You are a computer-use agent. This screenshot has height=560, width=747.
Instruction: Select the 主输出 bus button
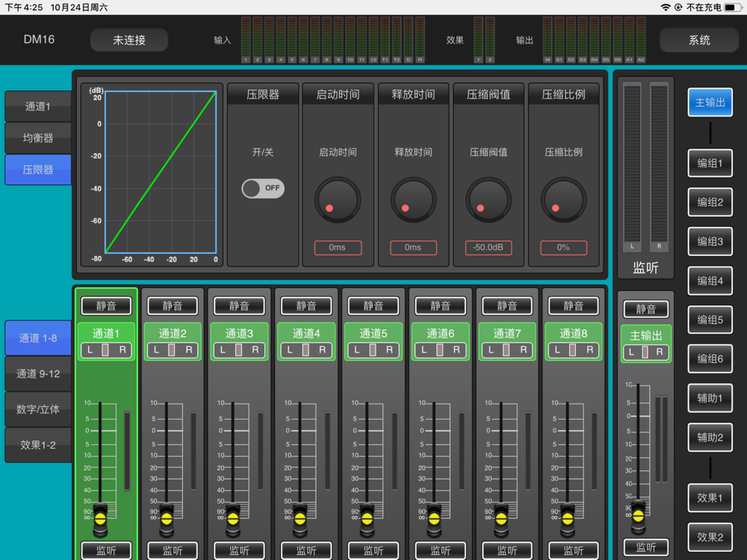click(x=710, y=102)
